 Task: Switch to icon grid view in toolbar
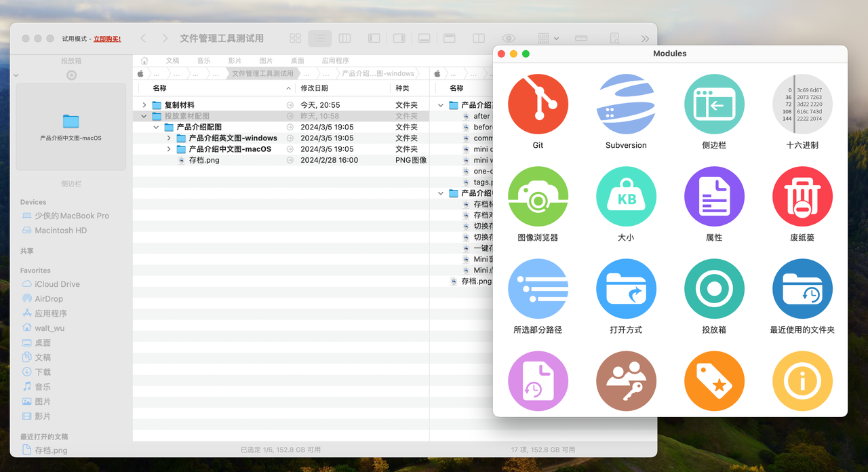295,39
